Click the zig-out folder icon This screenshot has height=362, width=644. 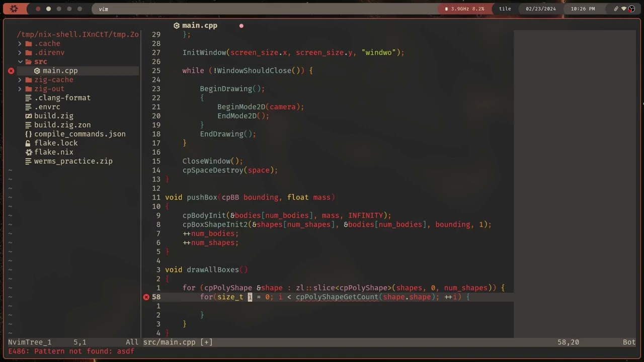[29, 89]
